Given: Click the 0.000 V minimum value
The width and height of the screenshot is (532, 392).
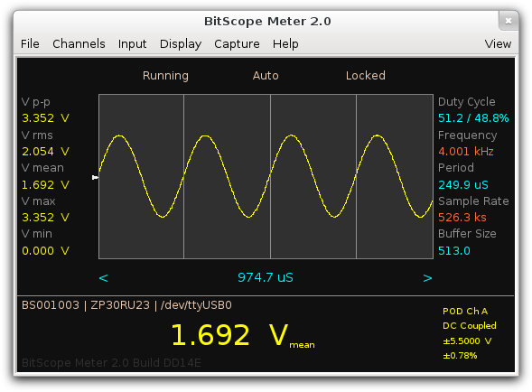Looking at the screenshot, I should [45, 251].
